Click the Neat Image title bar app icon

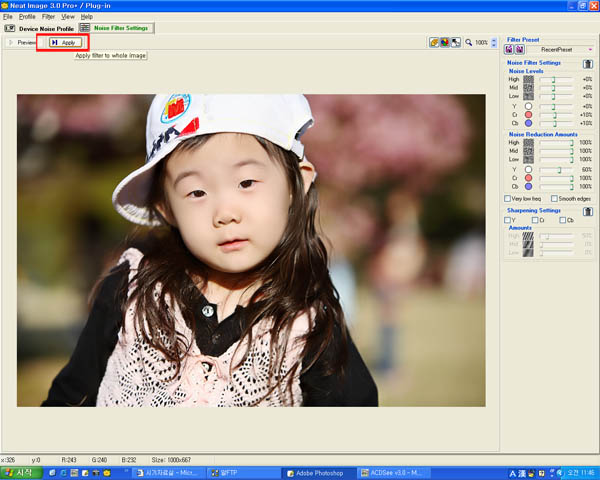pyautogui.click(x=5, y=5)
